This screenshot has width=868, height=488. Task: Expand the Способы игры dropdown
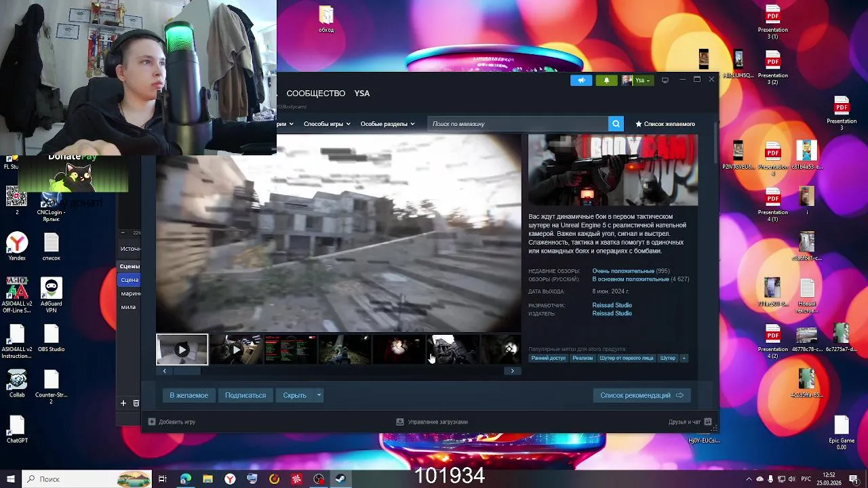pyautogui.click(x=327, y=124)
